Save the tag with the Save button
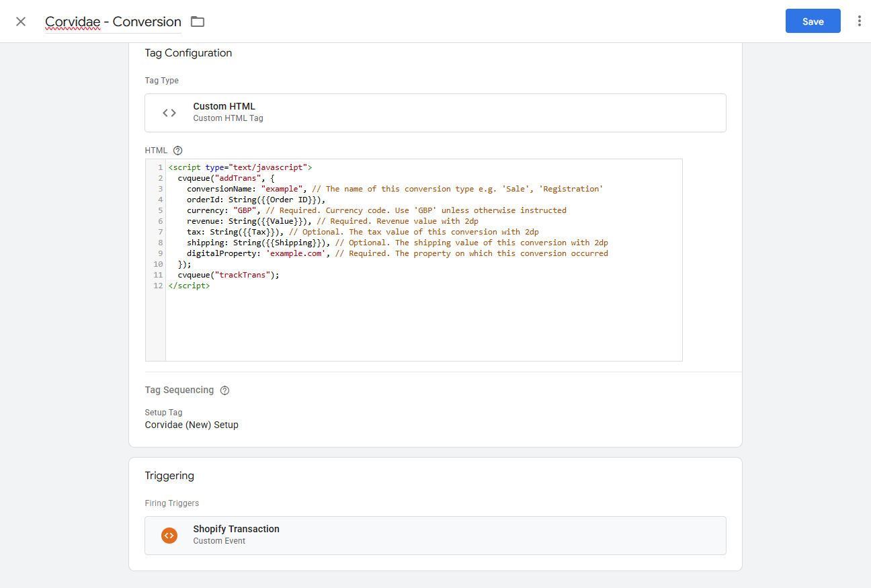The width and height of the screenshot is (871, 588). point(813,21)
